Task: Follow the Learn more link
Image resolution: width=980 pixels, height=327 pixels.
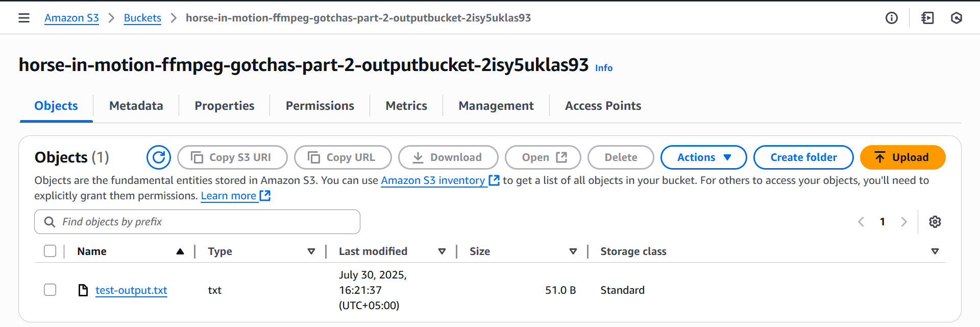Action: point(229,196)
